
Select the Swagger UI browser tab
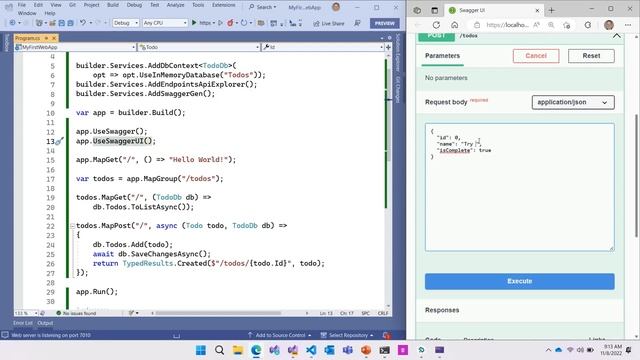pyautogui.click(x=493, y=10)
